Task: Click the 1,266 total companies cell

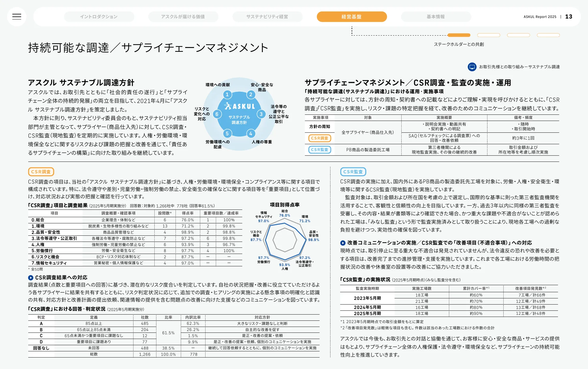Action: (145, 354)
